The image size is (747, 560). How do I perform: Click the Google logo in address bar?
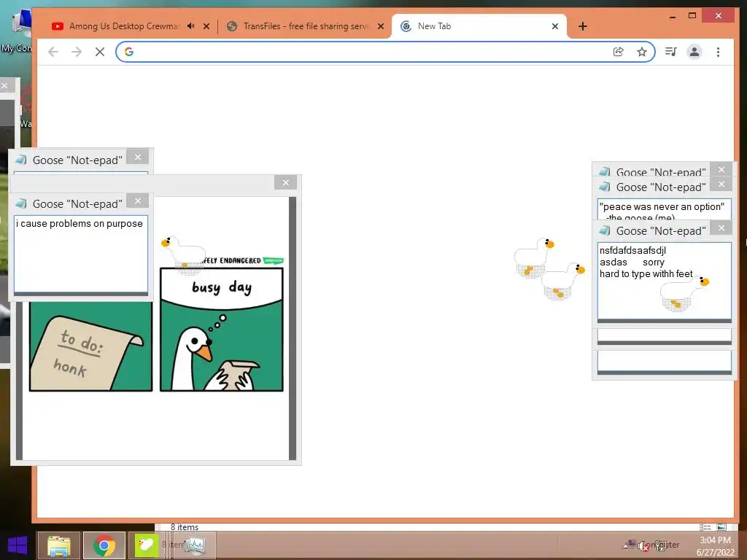tap(129, 52)
